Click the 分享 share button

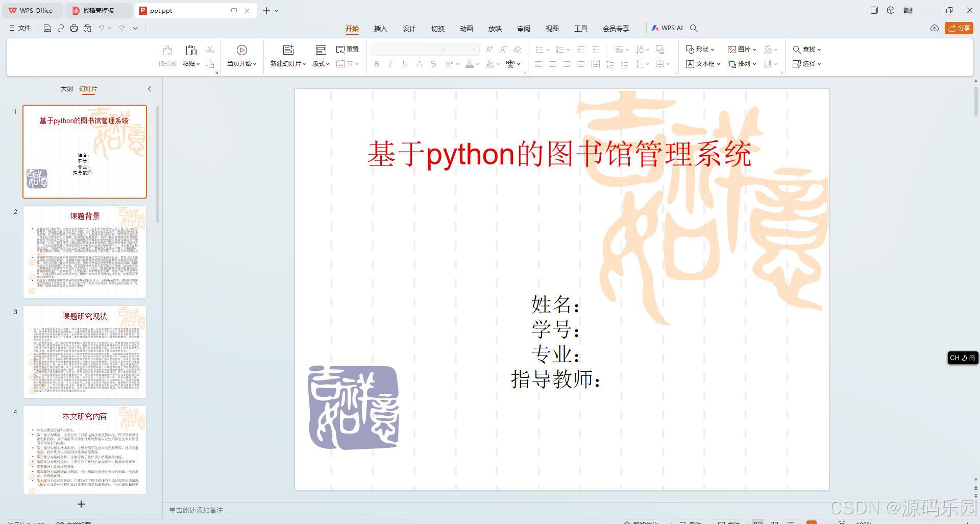[x=960, y=28]
